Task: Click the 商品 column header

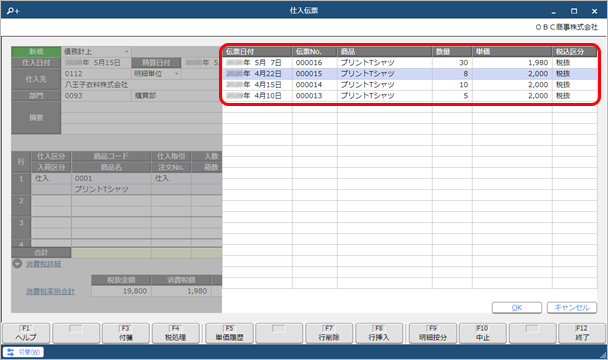Action: (385, 52)
